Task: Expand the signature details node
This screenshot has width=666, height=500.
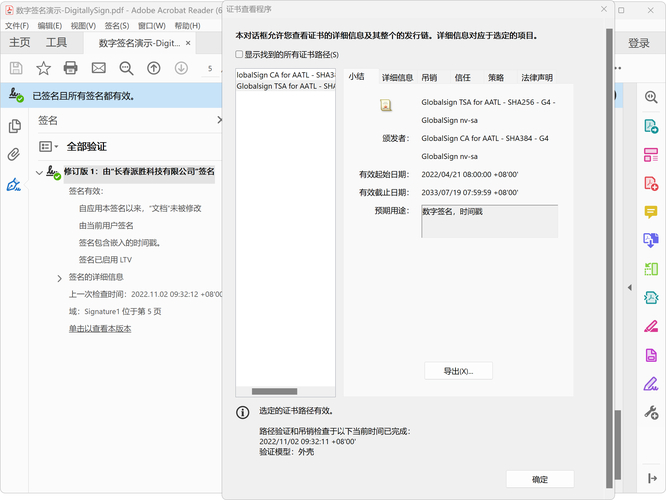Action: coord(59,277)
